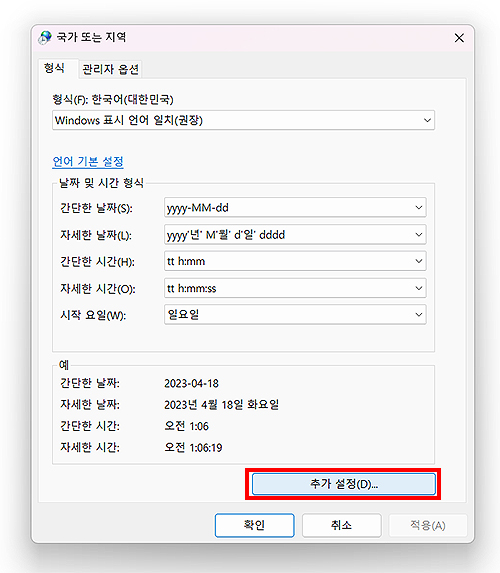The width and height of the screenshot is (500, 573).
Task: Expand the 자세한 시간 tt h:mm:ss dropdown
Action: (295, 288)
